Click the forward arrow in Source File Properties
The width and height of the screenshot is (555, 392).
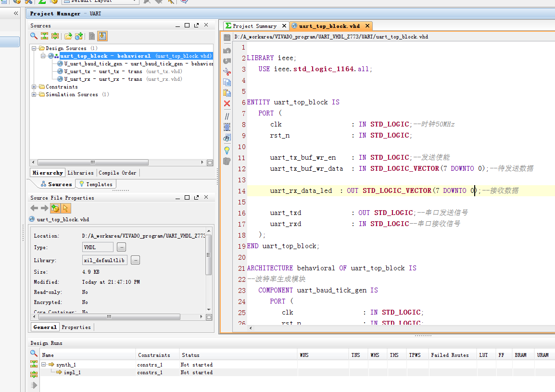(45, 208)
